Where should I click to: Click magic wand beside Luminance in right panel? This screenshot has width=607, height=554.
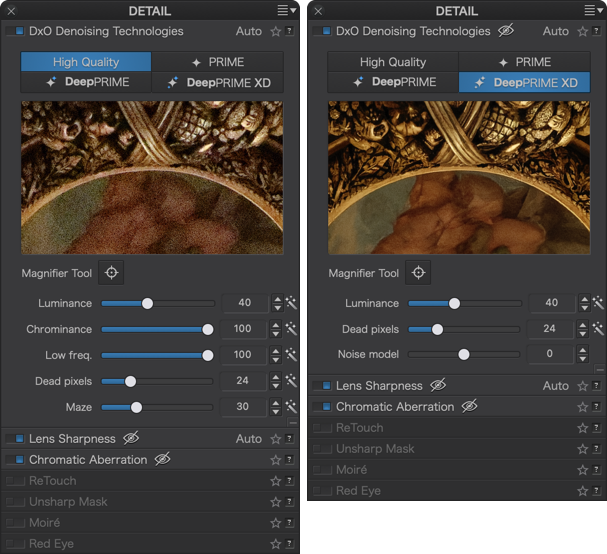pos(598,303)
